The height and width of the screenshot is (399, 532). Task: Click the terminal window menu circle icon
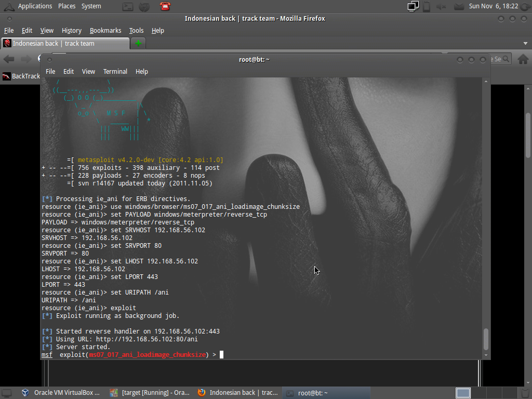tap(49, 60)
